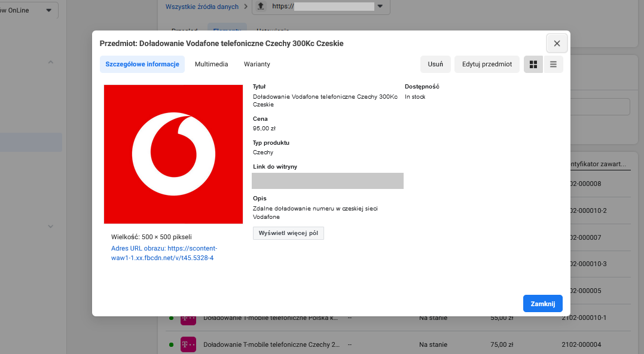
Task: Expand sidebar section with down chevron
Action: 50,226
